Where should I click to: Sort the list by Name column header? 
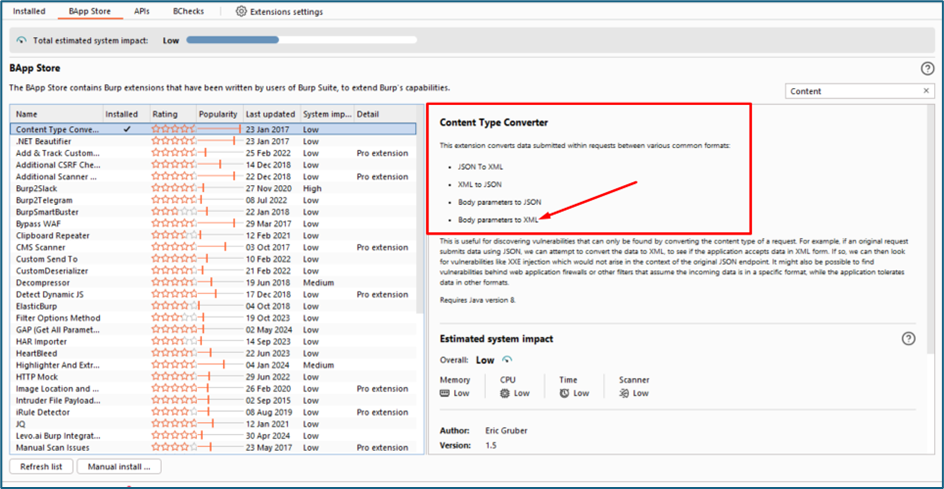click(56, 114)
